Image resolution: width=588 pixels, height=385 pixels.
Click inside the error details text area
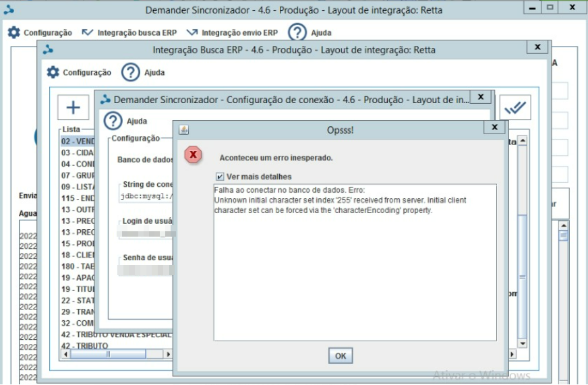355,262
